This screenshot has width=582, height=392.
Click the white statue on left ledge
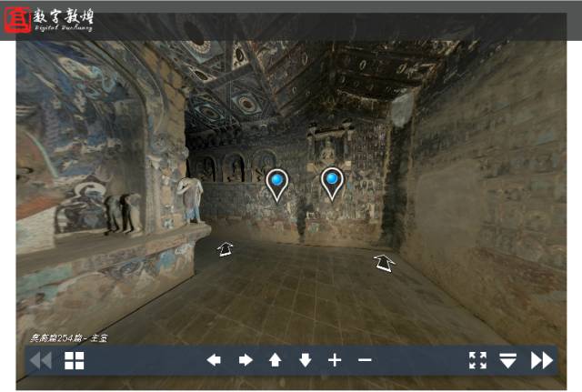click(x=191, y=199)
